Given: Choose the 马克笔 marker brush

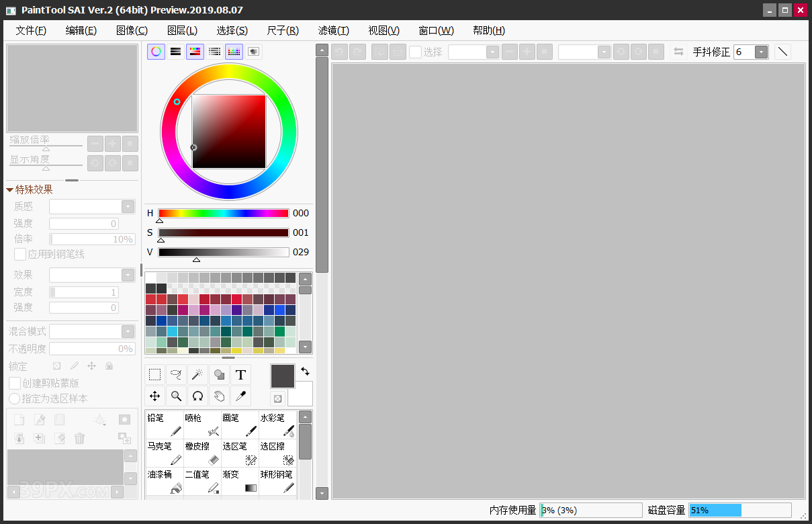Looking at the screenshot, I should click(165, 453).
